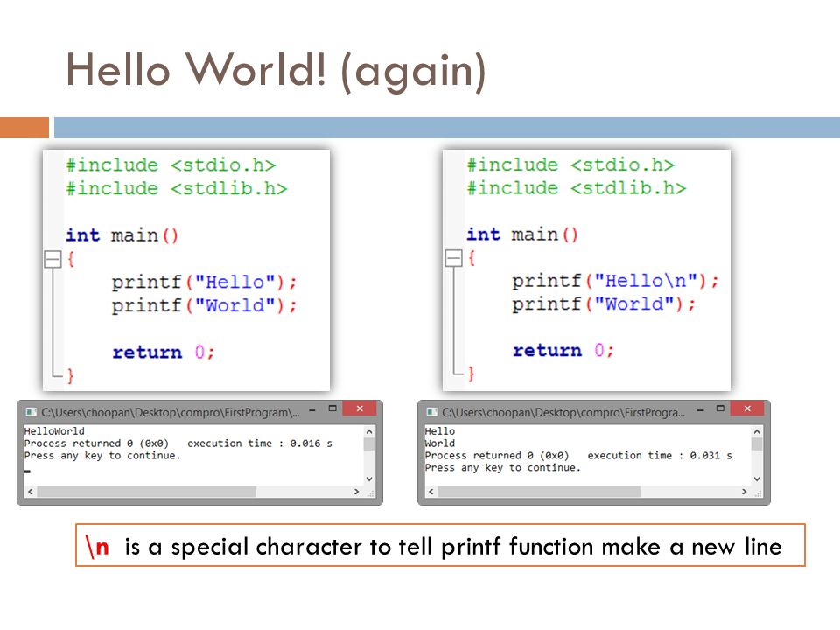The width and height of the screenshot is (840, 630).
Task: Click "return 0;" in the right editor
Action: pyautogui.click(x=563, y=350)
